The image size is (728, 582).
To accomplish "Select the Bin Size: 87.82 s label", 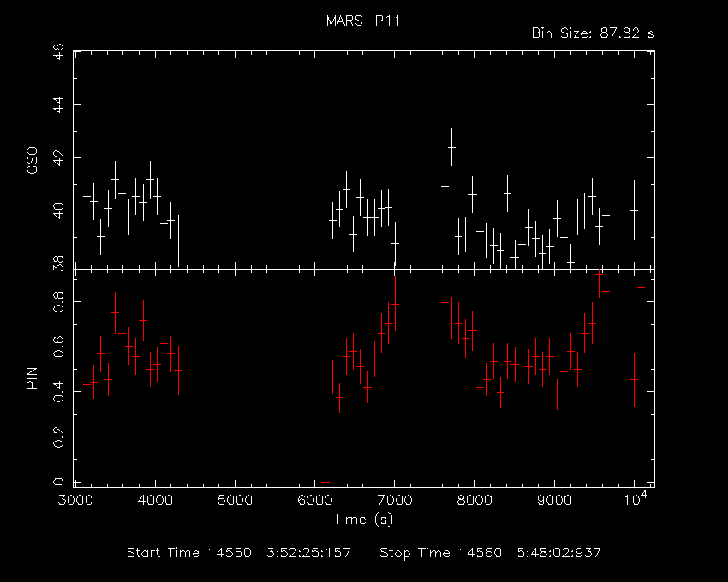I will coord(593,33).
